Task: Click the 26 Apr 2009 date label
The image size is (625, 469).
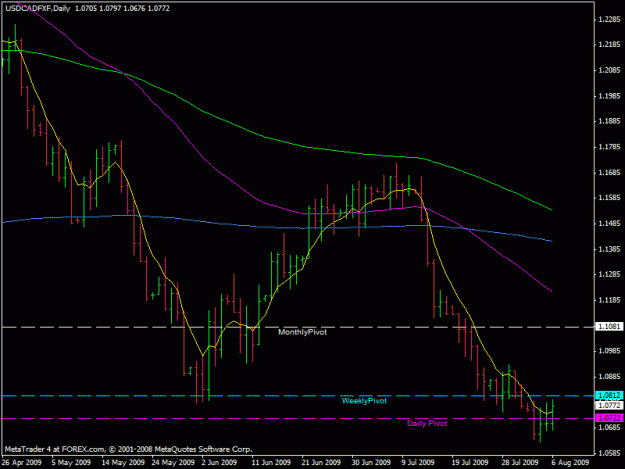Action: pos(22,463)
